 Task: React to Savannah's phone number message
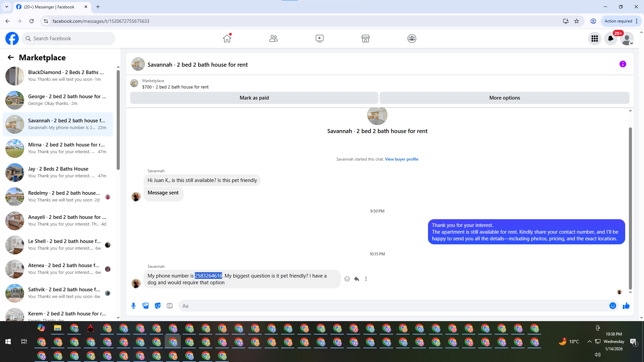[347, 279]
